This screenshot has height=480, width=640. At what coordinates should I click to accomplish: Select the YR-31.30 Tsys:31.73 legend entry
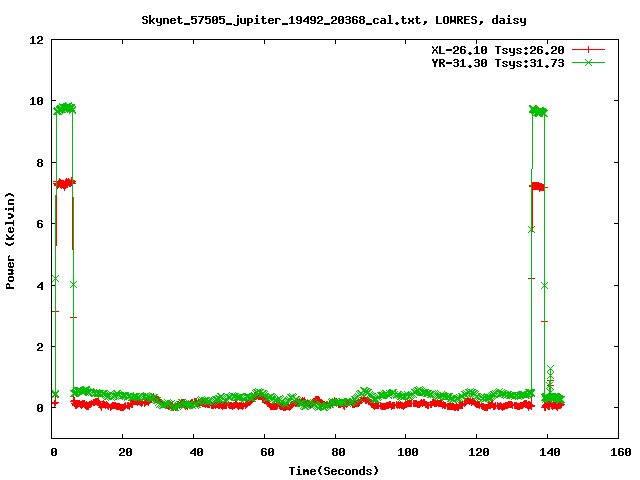click(x=498, y=63)
